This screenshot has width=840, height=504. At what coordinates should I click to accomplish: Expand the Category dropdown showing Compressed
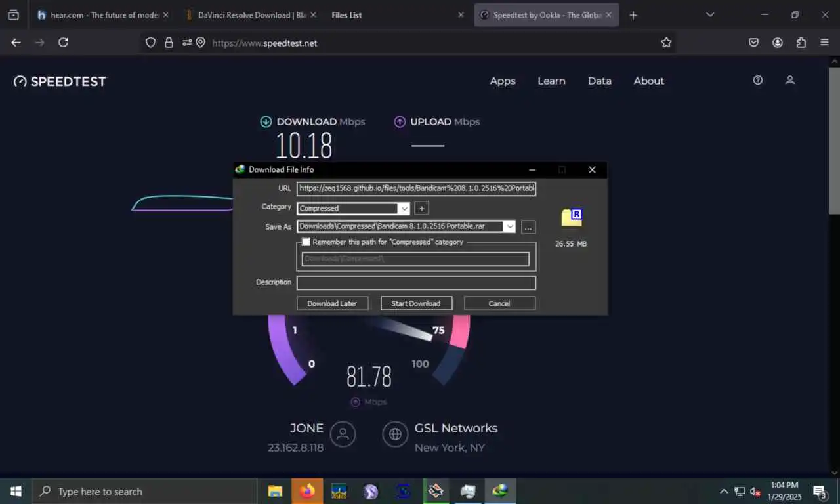404,209
